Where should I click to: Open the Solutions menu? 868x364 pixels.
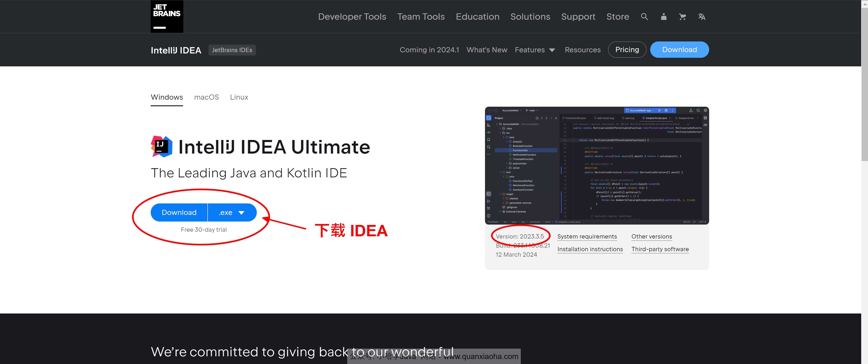(530, 17)
